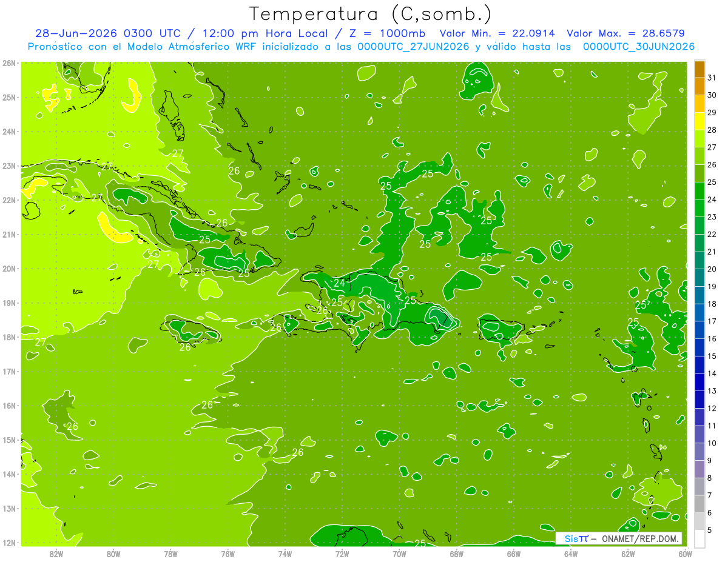The width and height of the screenshot is (728, 562).
Task: Click the "Temperatura (C,somb.)" map title
Action: pos(370,15)
